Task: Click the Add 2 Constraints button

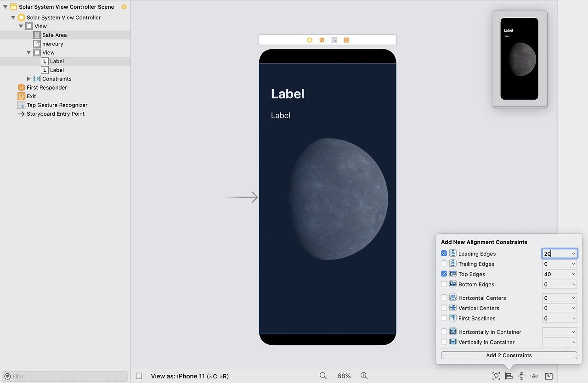Action: 509,355
